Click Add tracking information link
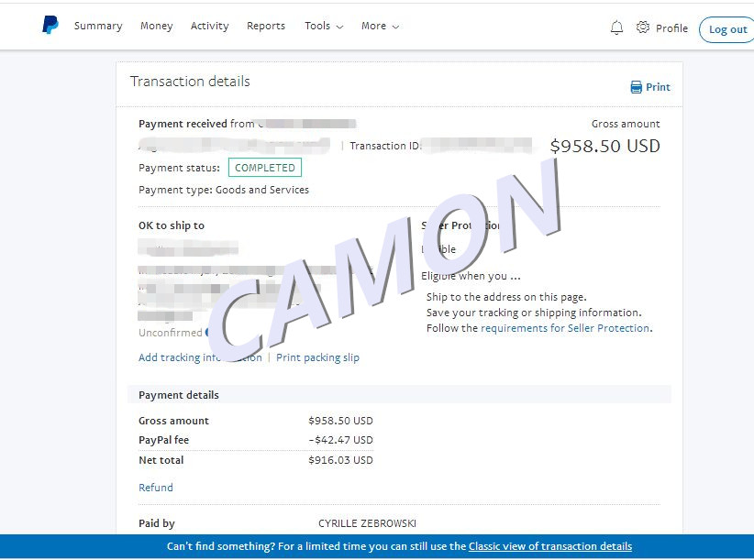Image resolution: width=754 pixels, height=560 pixels. coord(200,357)
